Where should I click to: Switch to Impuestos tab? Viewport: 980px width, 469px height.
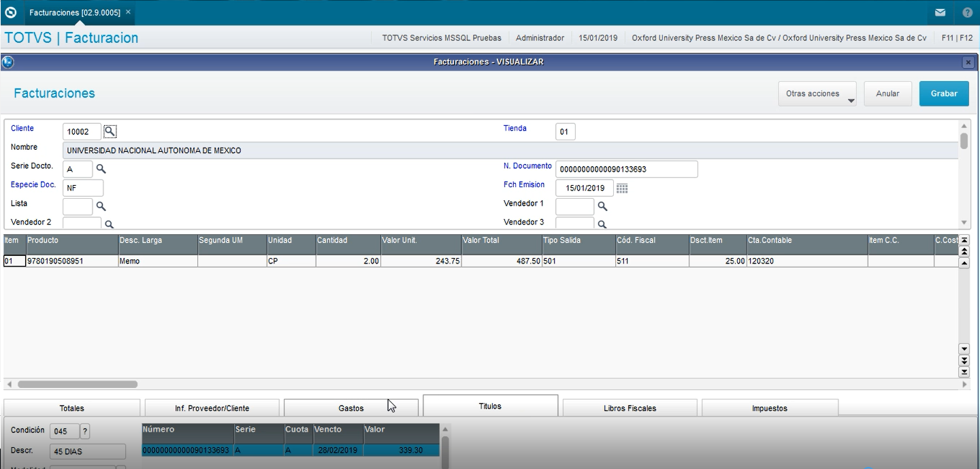[x=770, y=408]
